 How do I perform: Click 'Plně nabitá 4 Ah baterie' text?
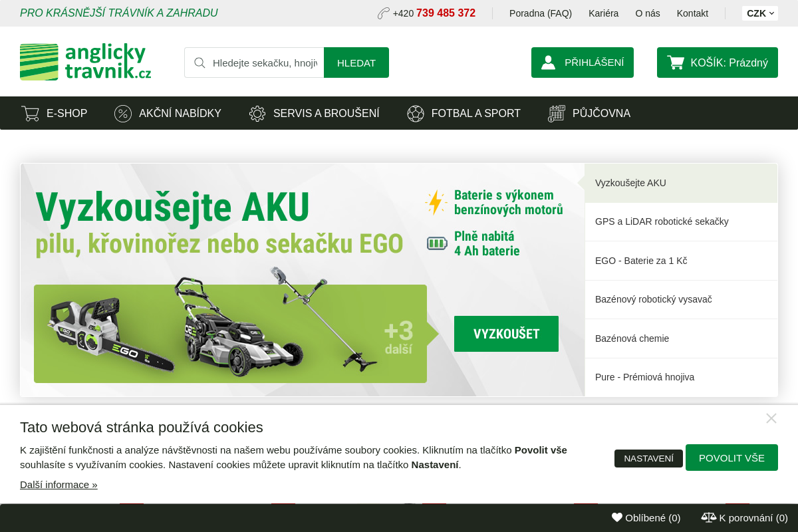tap(487, 243)
